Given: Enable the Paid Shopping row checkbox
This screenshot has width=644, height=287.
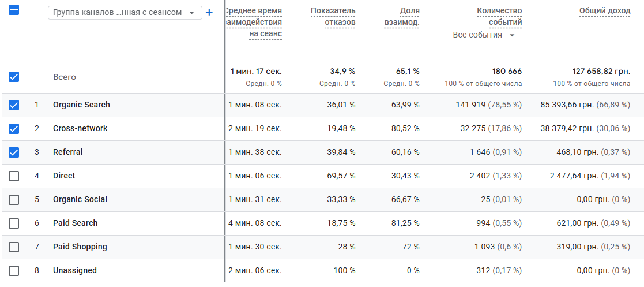Looking at the screenshot, I should [x=14, y=247].
